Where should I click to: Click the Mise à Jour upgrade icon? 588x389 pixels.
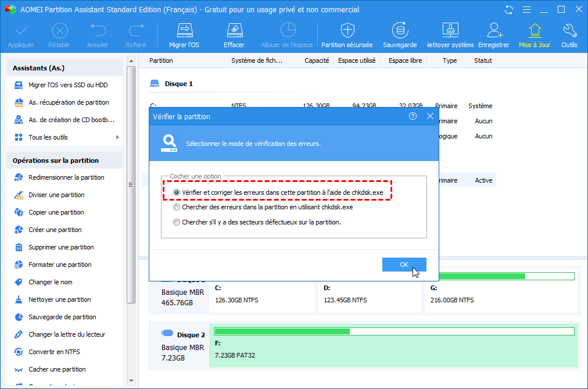pos(535,35)
